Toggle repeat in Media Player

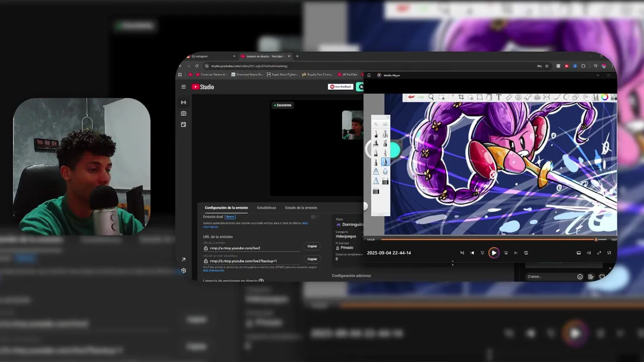coord(526,253)
